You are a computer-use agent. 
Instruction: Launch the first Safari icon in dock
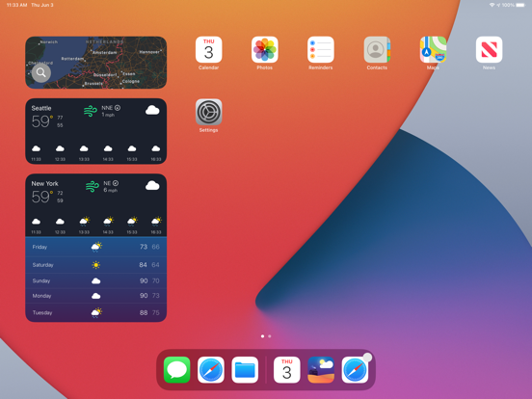pyautogui.click(x=211, y=370)
